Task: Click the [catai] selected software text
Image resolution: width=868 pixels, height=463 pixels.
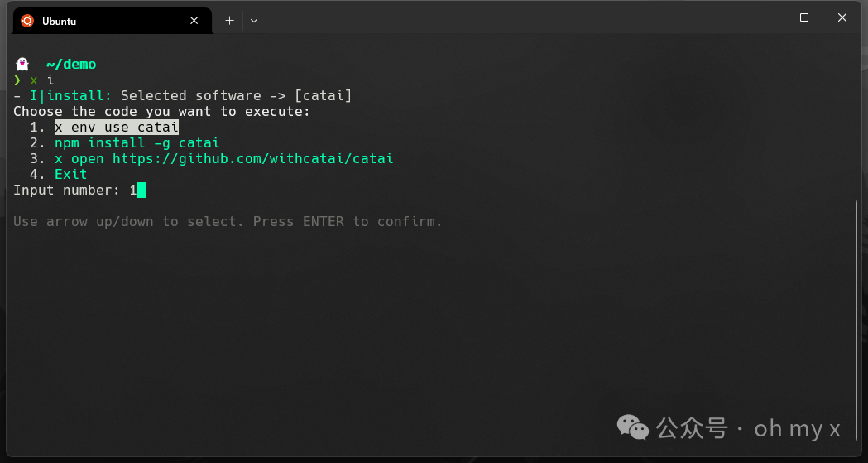Action: pos(323,96)
